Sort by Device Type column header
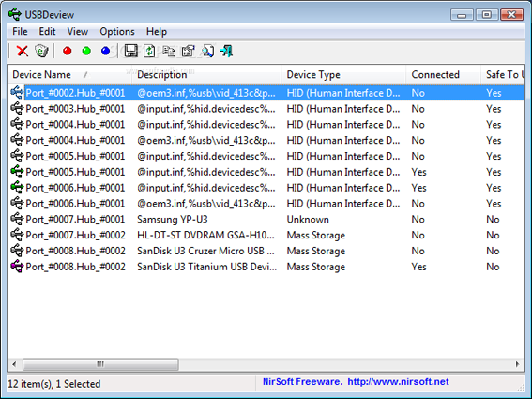532x399 pixels. point(343,75)
